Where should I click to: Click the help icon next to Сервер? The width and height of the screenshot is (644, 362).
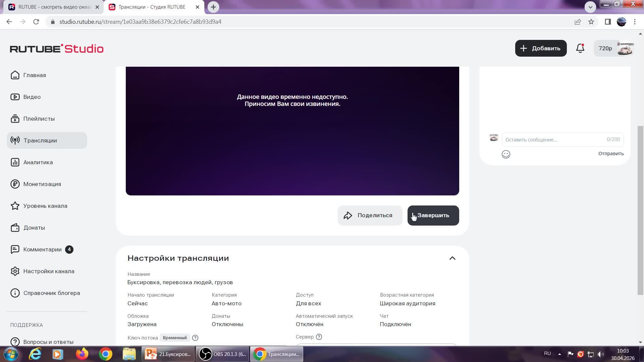pos(319,337)
